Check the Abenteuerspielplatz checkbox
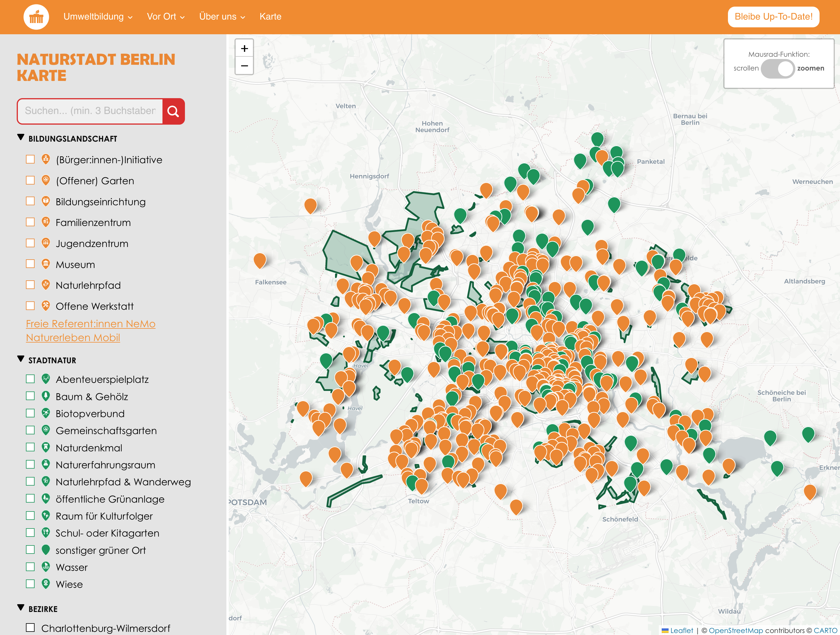The width and height of the screenshot is (840, 635). click(30, 379)
